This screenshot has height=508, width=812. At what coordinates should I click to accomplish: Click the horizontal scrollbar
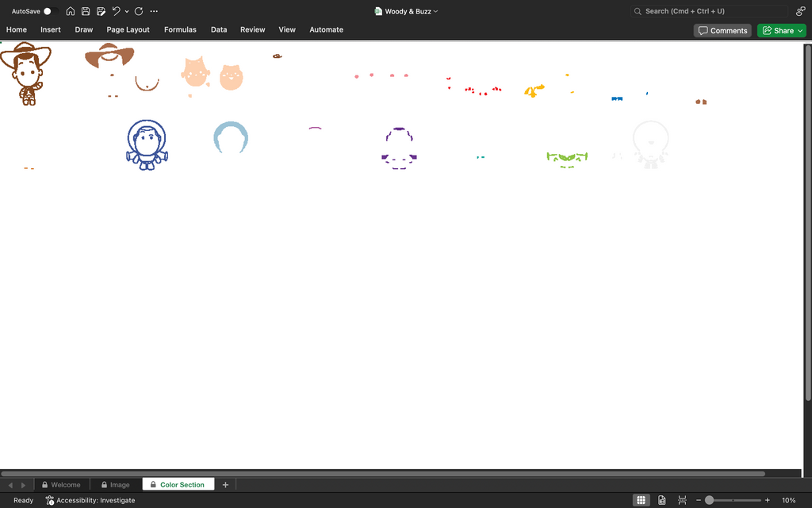tap(383, 473)
